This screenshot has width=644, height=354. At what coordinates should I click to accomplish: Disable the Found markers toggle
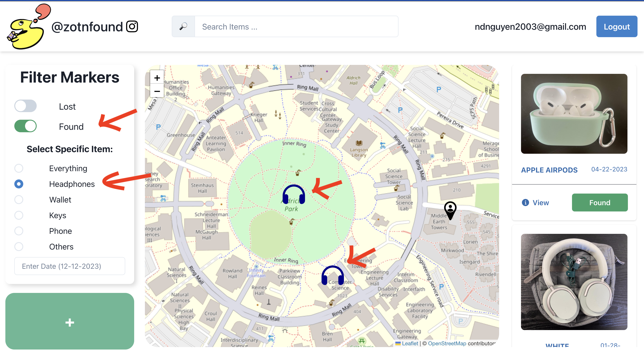(25, 126)
